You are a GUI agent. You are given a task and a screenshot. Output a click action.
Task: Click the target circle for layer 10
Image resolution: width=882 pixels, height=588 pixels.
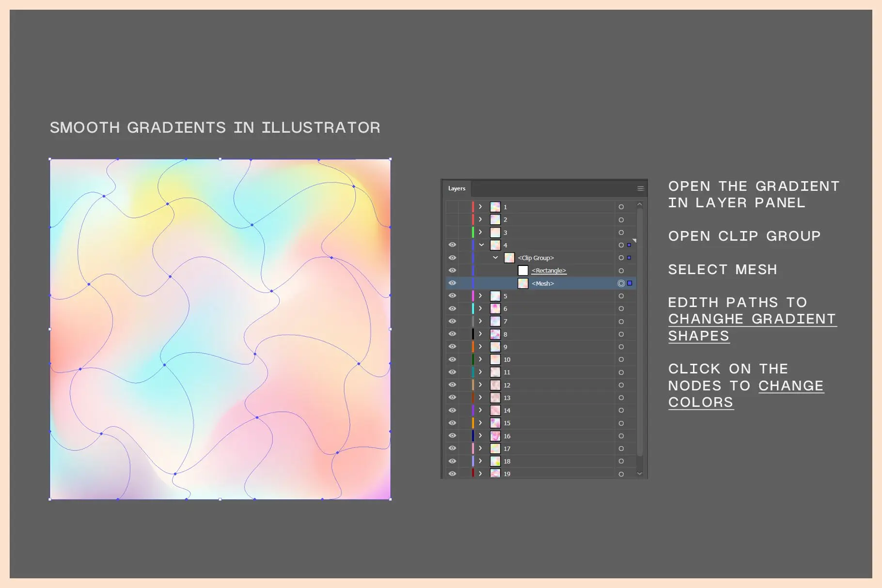[x=621, y=359]
